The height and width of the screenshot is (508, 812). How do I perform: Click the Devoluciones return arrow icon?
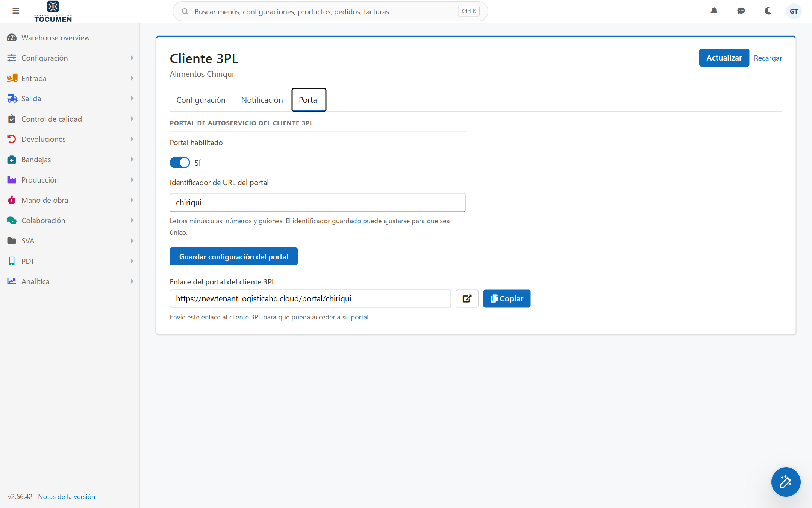(x=12, y=139)
